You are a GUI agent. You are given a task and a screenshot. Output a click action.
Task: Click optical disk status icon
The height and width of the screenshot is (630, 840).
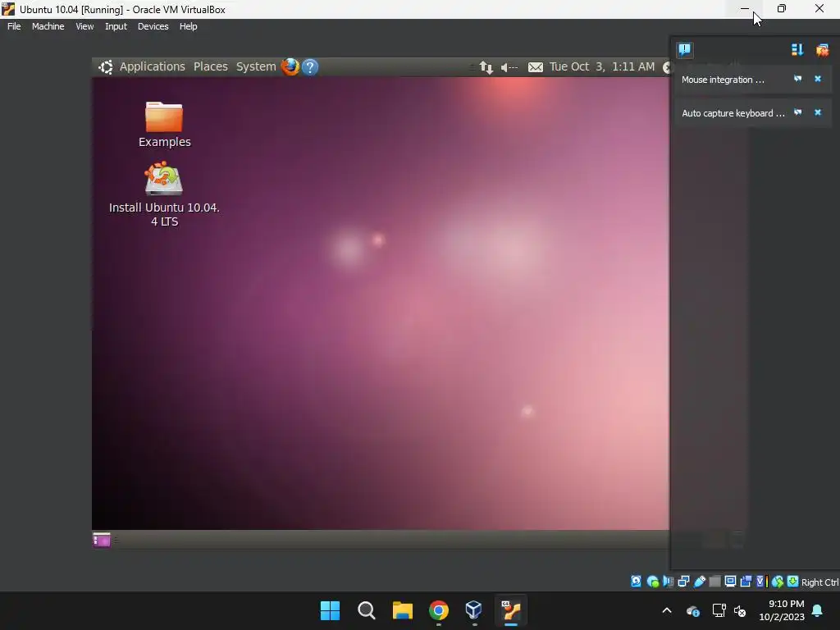click(x=652, y=582)
